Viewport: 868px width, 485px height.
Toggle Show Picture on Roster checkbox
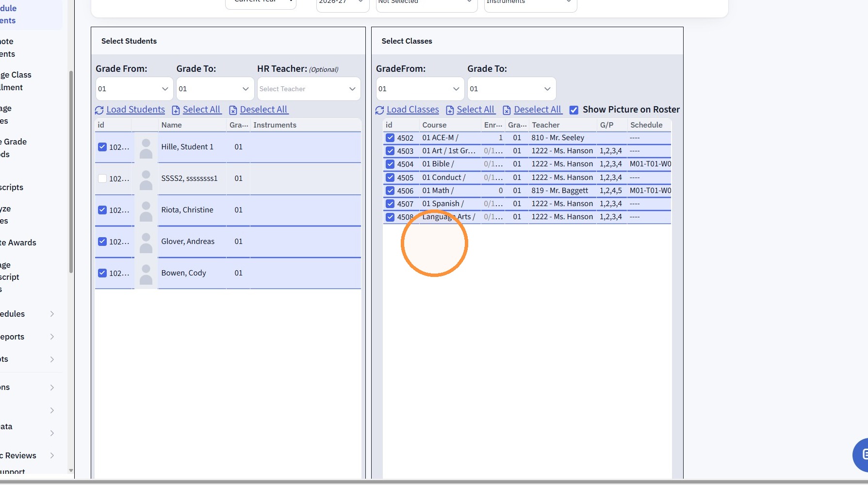tap(574, 110)
